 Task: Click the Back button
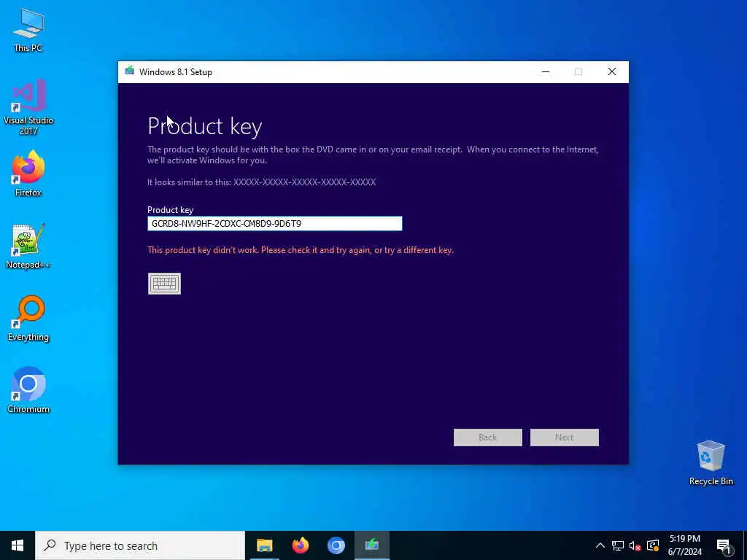488,437
